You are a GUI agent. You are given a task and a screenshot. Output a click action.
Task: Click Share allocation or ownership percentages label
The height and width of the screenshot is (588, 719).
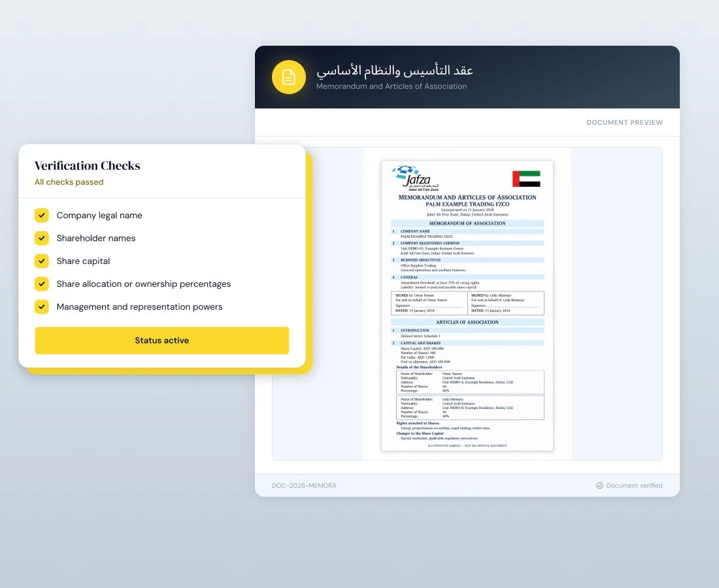(x=144, y=284)
